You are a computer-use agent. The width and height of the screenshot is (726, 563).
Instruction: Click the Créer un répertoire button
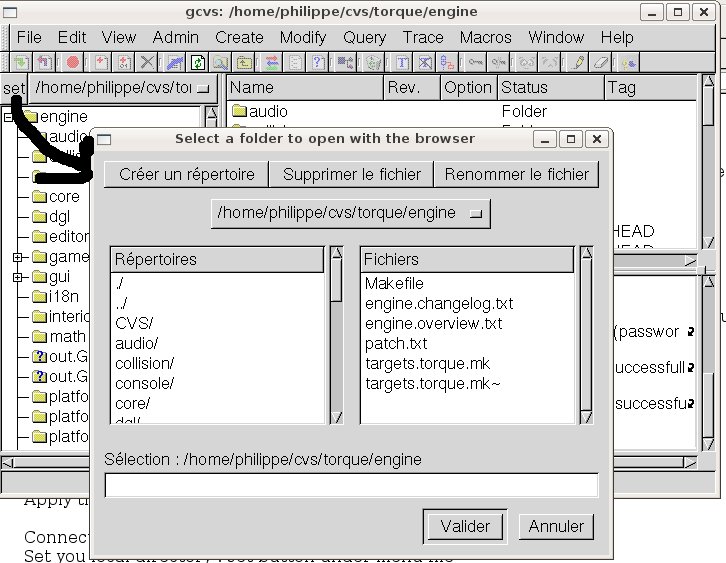186,174
